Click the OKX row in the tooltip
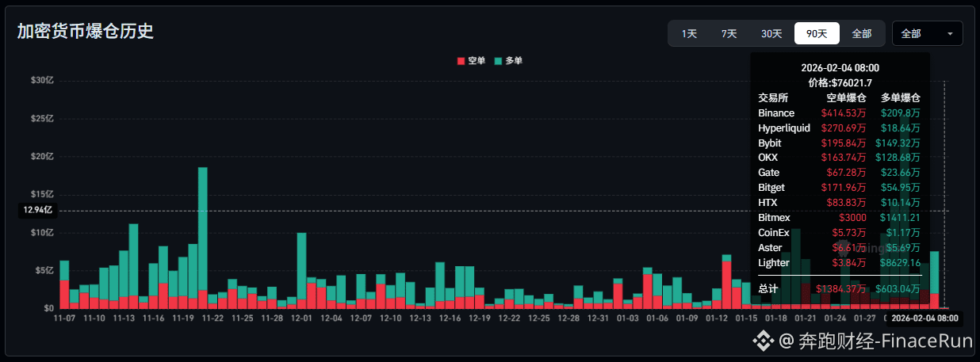The width and height of the screenshot is (980, 362). [x=839, y=158]
